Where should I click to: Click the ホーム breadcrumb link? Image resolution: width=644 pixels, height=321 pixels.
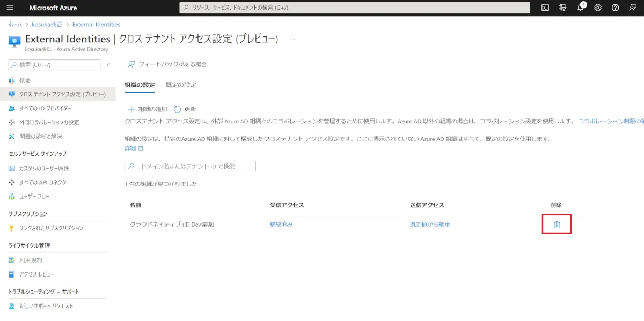coord(15,24)
